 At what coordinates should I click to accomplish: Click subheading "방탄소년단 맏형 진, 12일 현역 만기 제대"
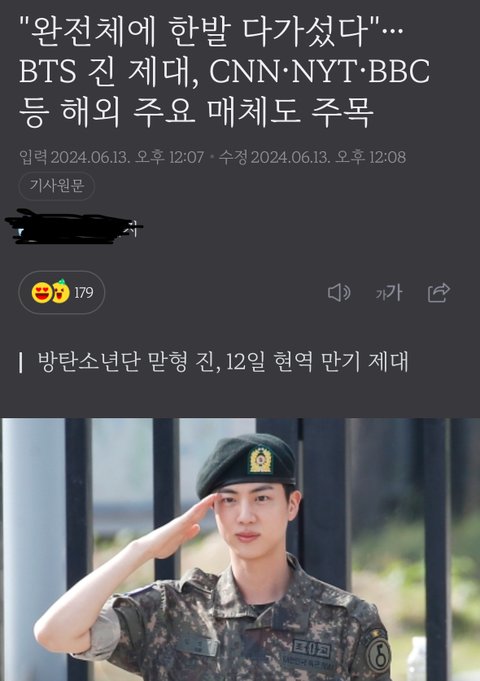pos(222,361)
